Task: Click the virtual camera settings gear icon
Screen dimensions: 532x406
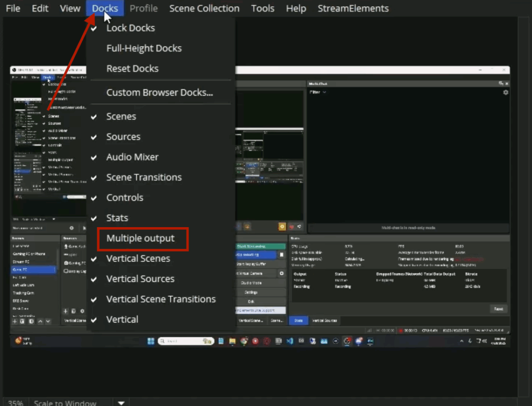Action: point(282,273)
